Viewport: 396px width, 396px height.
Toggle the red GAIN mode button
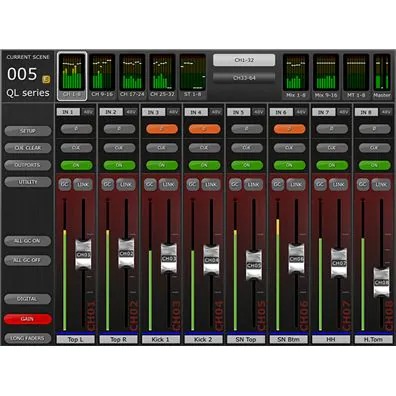[27, 319]
